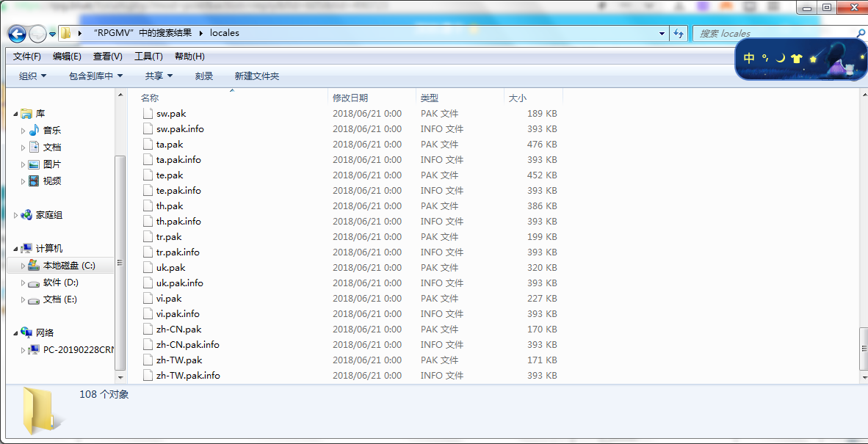Click the 刻录 toolbar button
The image size is (868, 444).
[204, 76]
